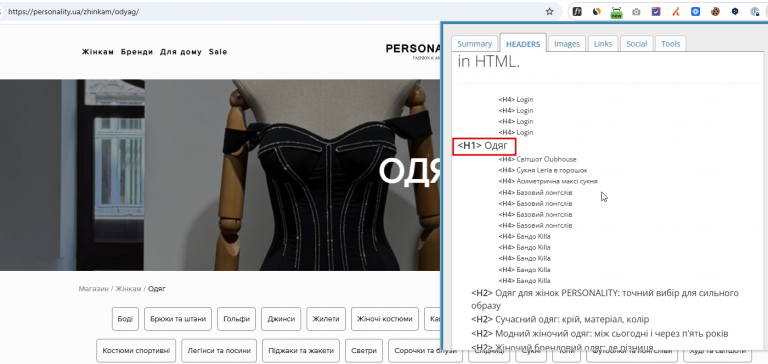Go to the Links tab
768x364 pixels.
(603, 44)
